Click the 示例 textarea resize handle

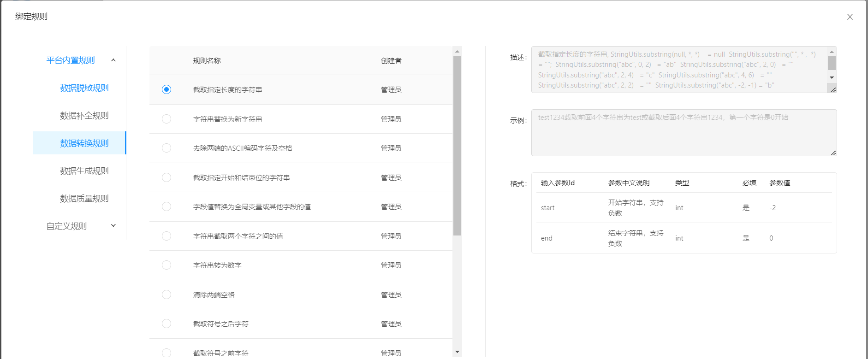pyautogui.click(x=833, y=153)
